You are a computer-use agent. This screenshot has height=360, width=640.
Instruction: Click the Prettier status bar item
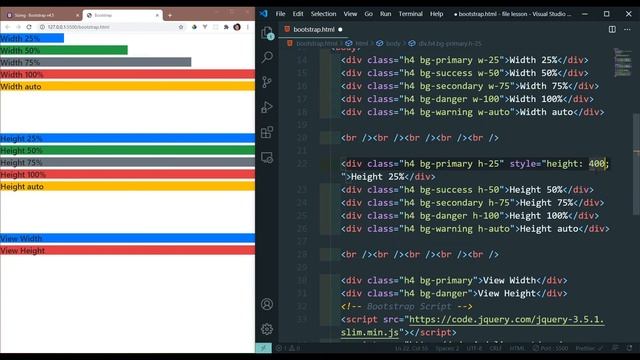(x=589, y=348)
